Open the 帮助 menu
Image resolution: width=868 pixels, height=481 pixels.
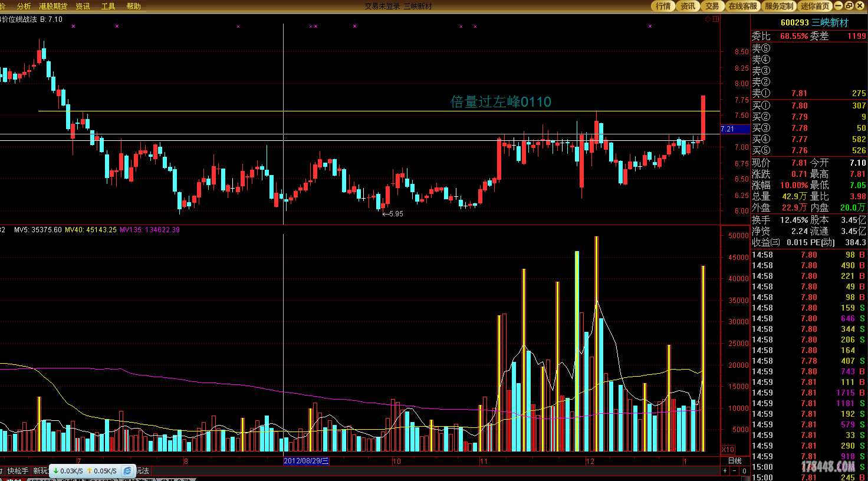[133, 6]
